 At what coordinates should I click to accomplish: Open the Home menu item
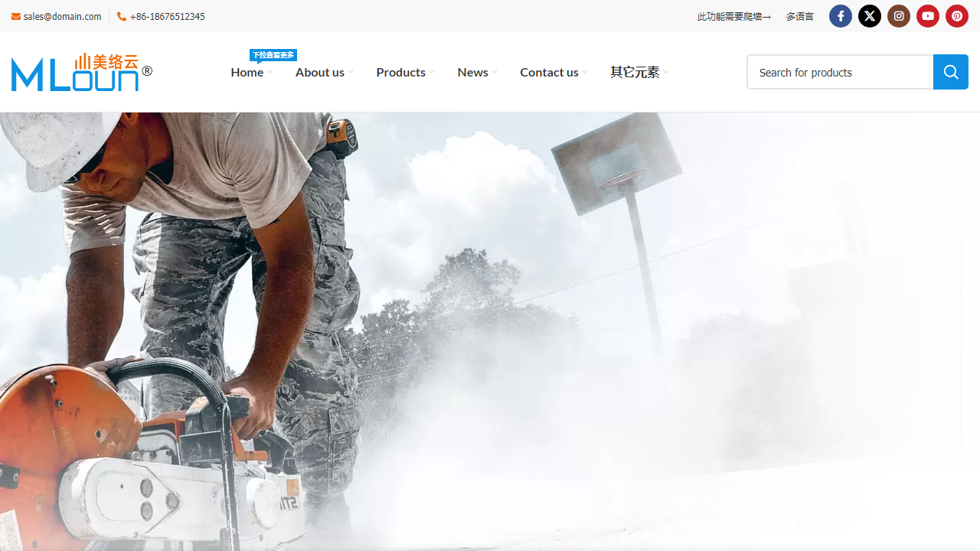pos(247,72)
